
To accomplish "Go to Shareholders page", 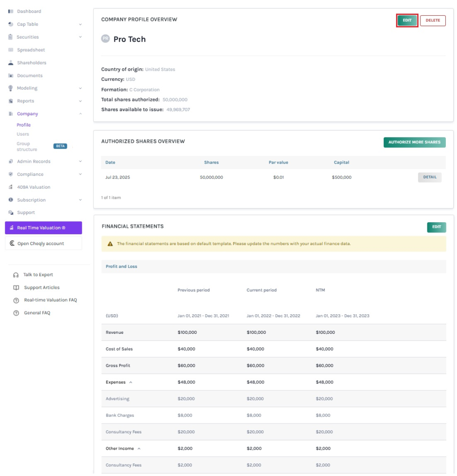I will coord(32,63).
